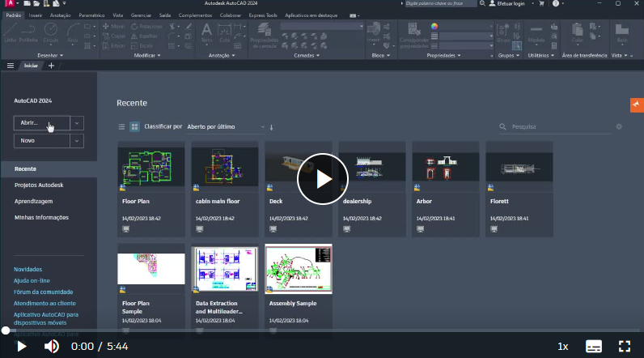Viewport: 644px width, 358px height.
Task: Open Minhas informações in sidebar
Action: 41,217
